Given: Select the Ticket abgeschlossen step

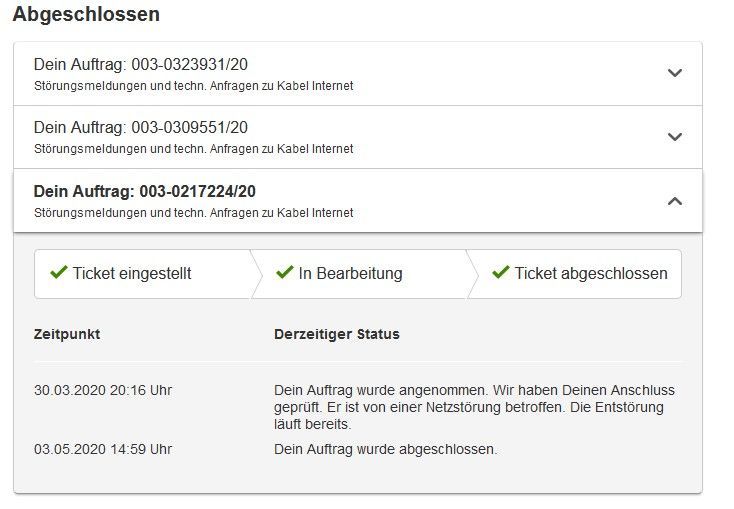Looking at the screenshot, I should (590, 274).
